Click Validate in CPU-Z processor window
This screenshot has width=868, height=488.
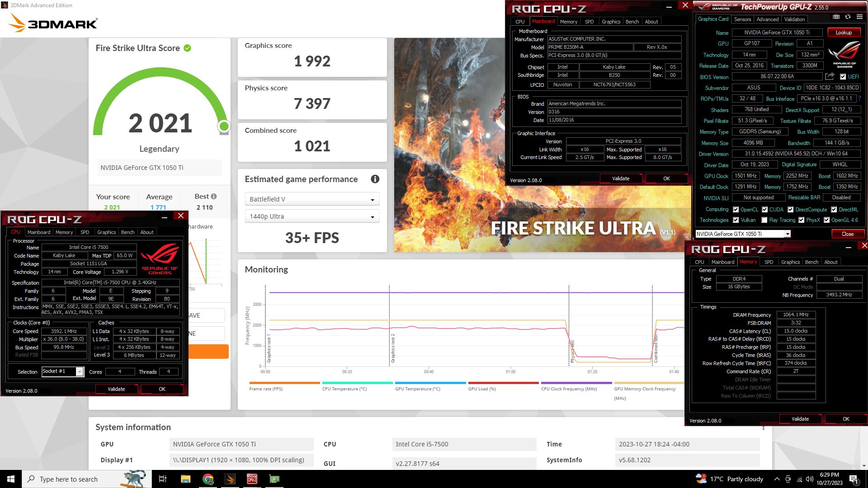(116, 389)
